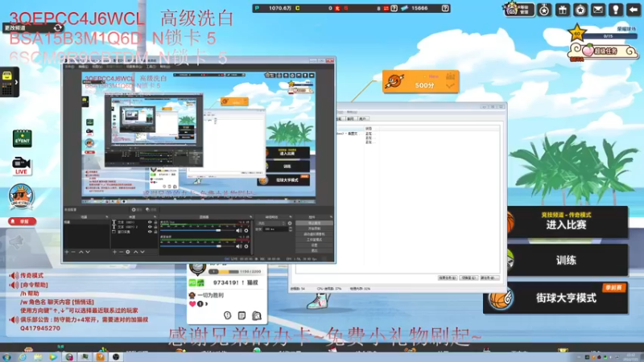Viewport: 644px width, 362px height.
Task: Click the top streaming button in OBS controls
Action: point(314,224)
